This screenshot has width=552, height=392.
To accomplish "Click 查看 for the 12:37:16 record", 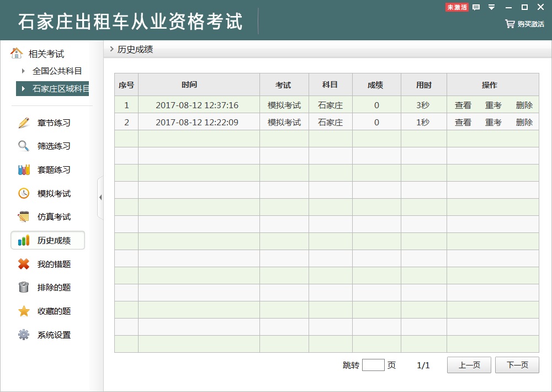I will click(x=463, y=105).
